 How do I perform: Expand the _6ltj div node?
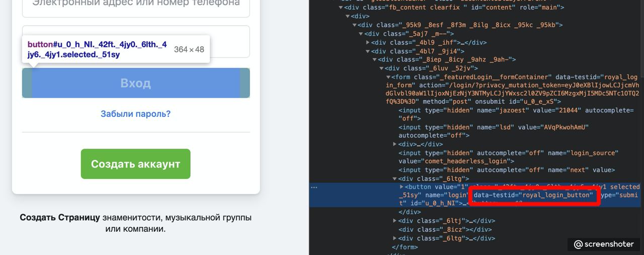pos(395,221)
